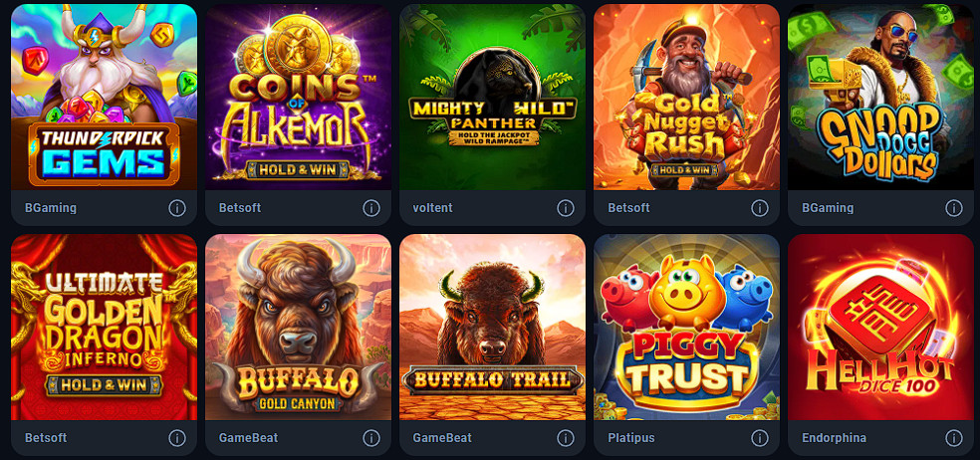Image resolution: width=980 pixels, height=460 pixels.
Task: Open Snoop Dogg Dollars game tile
Action: coord(880,97)
